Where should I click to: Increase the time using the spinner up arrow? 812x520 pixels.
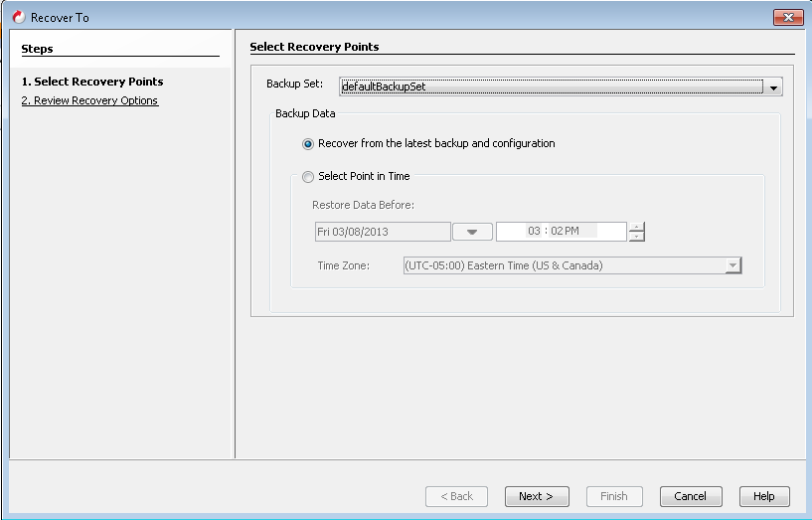click(x=637, y=226)
